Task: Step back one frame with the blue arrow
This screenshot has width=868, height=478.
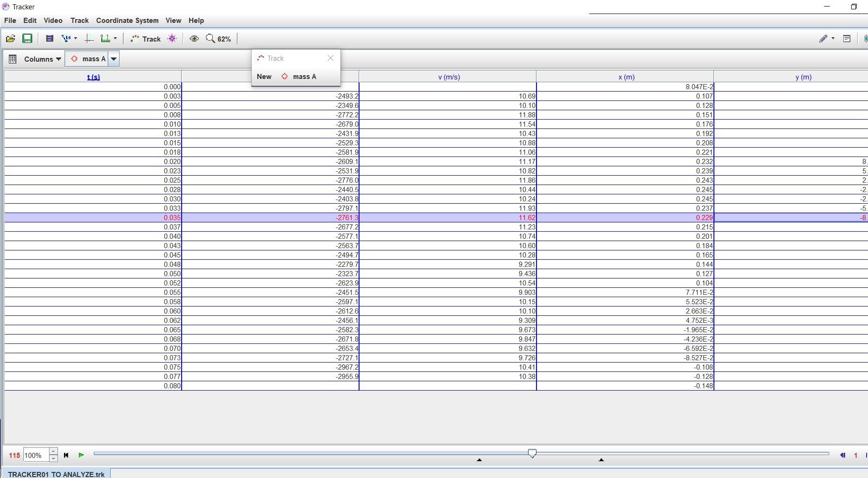Action: point(843,455)
